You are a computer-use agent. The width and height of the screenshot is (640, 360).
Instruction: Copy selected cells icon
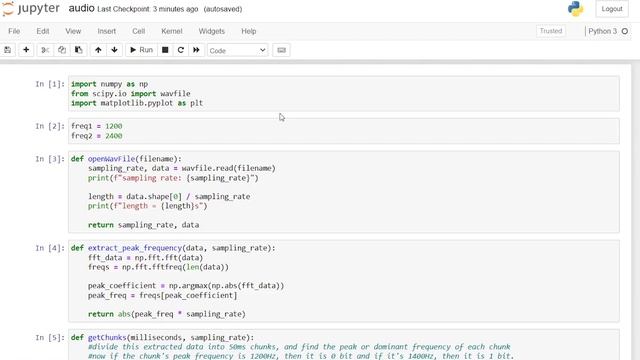coord(62,50)
